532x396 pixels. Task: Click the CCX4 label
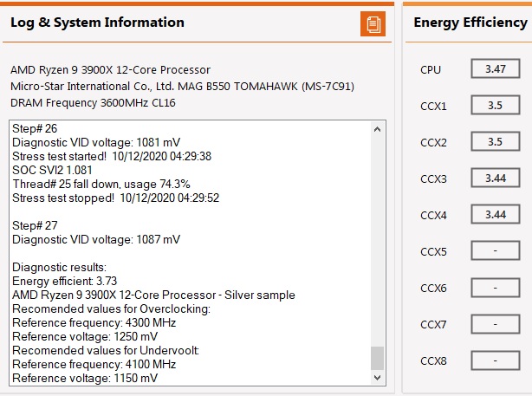point(433,216)
